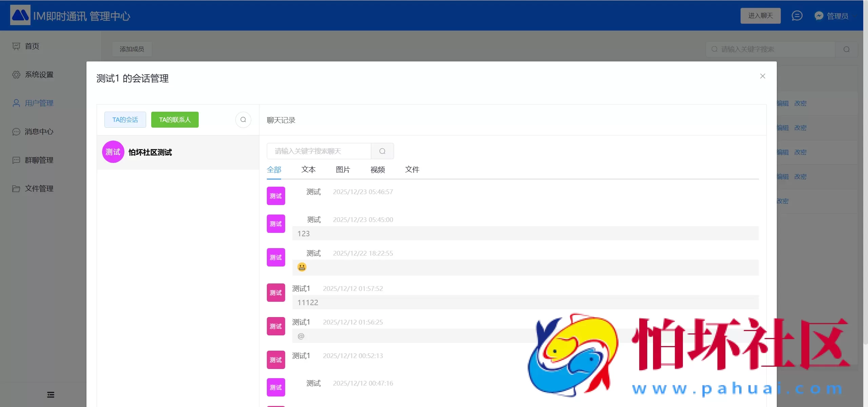The image size is (868, 407).
Task: Open the 管理员 account dropdown
Action: 837,16
